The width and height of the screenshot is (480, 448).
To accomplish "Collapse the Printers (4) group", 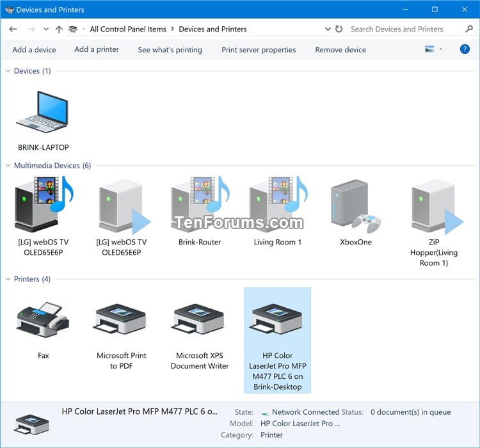I will (8, 279).
